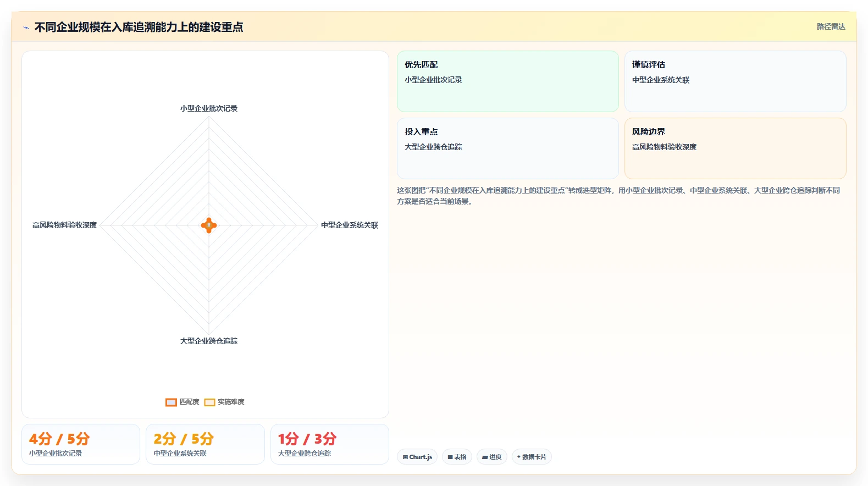The width and height of the screenshot is (868, 486).
Task: Toggle the 匹配度 legend swatch
Action: pos(171,402)
